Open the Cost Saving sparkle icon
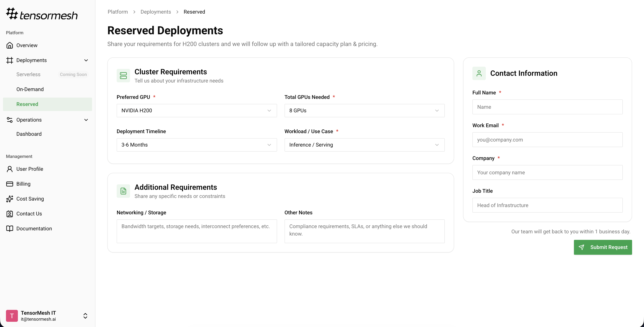The height and width of the screenshot is (327, 644). click(x=10, y=199)
